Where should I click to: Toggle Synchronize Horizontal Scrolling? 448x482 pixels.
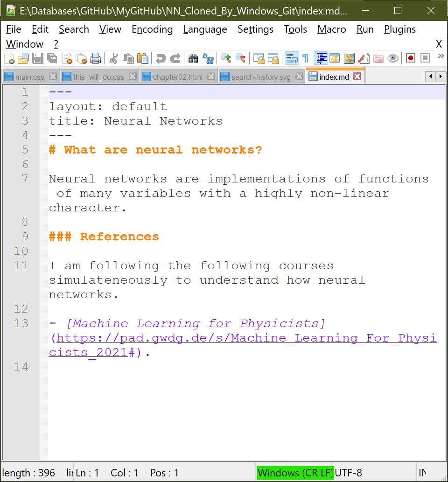point(274,59)
